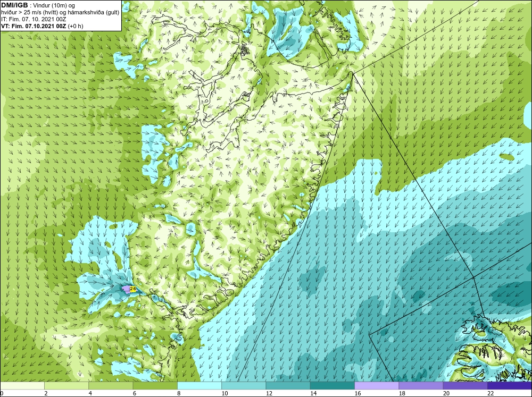Screen dimensions: 532x397
Task: Click the DMI/IGB title text
Action: coord(14,5)
